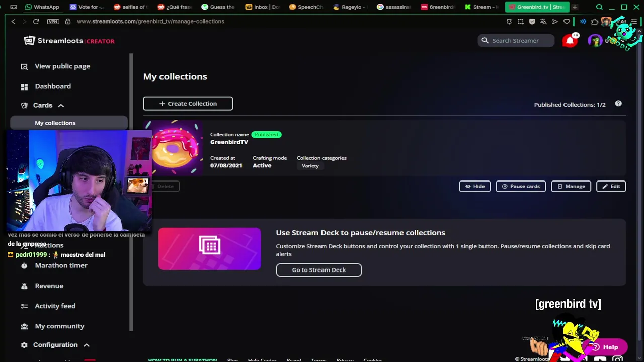The image size is (644, 362).
Task: Click the My community people icon
Action: 24,326
